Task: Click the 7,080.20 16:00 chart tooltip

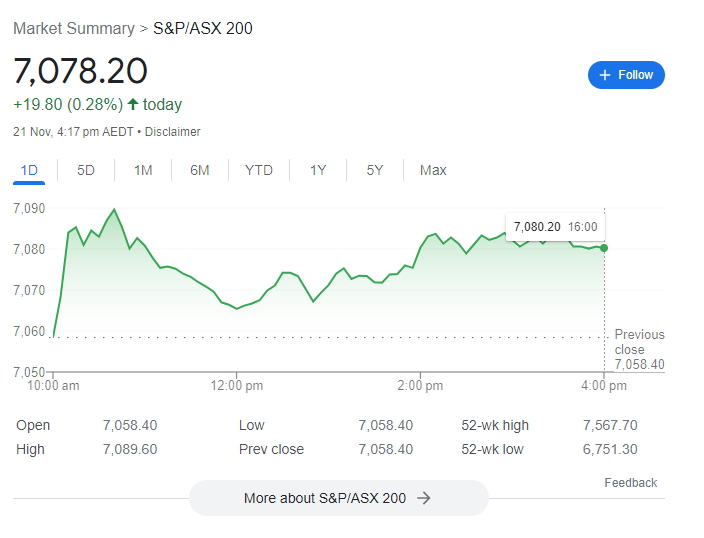Action: tap(555, 227)
